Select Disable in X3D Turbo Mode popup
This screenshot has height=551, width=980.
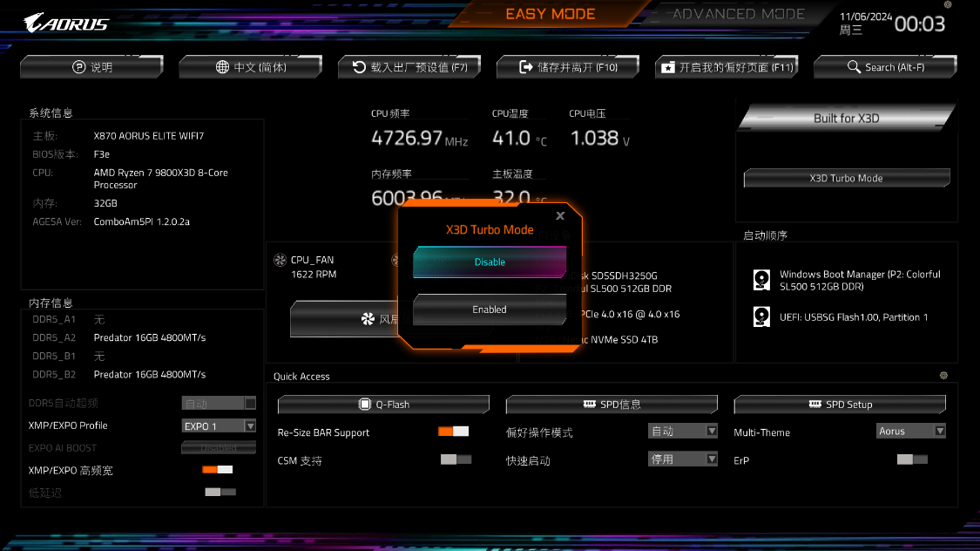(x=490, y=262)
